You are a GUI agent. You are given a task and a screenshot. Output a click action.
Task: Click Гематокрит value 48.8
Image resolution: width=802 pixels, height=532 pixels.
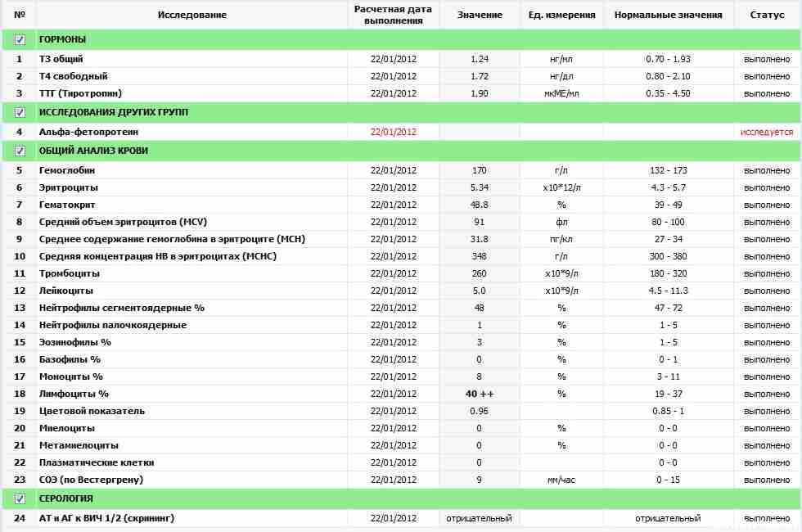pos(480,205)
